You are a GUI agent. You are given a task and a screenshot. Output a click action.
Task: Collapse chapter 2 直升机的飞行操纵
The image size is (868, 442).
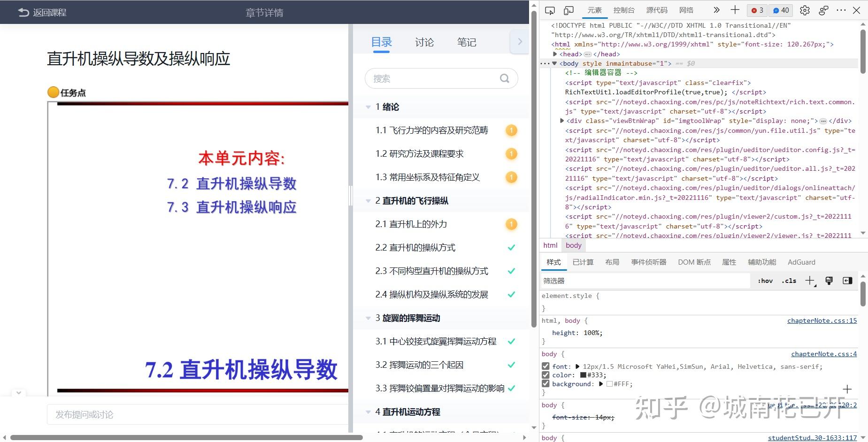[368, 201]
